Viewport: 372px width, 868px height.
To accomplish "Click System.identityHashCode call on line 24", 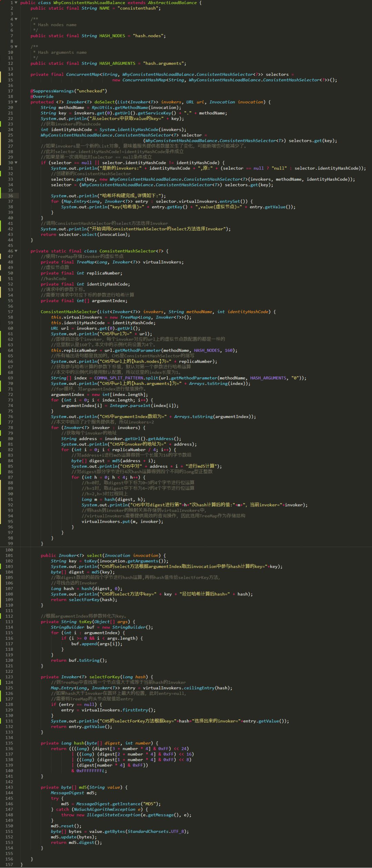I will point(143,129).
